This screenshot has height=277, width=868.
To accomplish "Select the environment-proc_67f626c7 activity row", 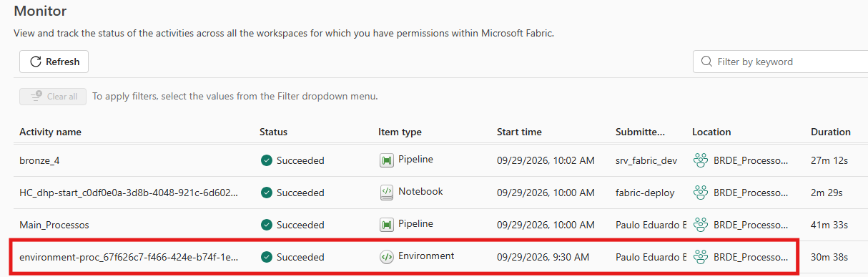I will point(404,256).
